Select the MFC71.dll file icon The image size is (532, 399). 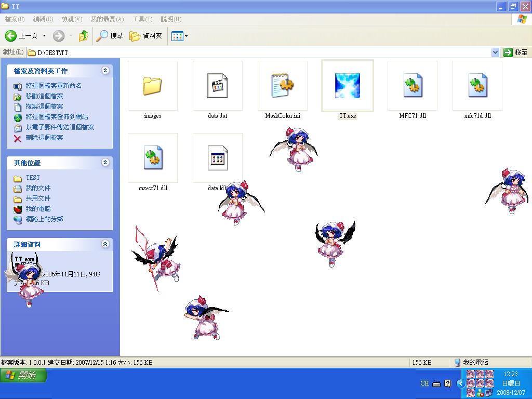413,86
